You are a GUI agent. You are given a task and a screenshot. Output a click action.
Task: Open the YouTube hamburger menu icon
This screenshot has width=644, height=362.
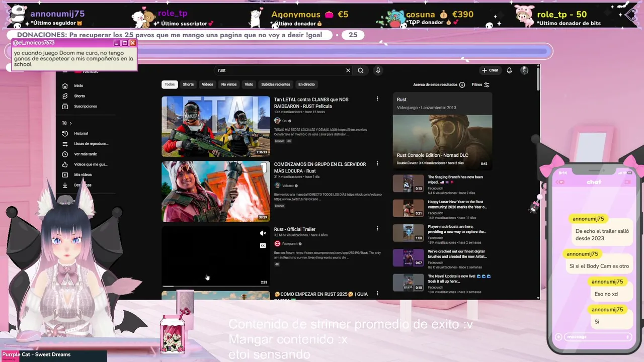[x=65, y=71]
